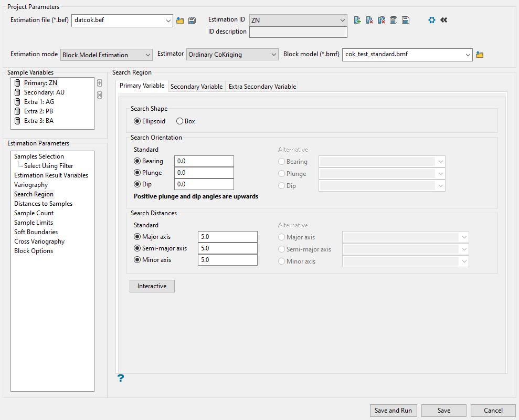Click the remove sample variable icon
This screenshot has height=420, width=519.
[100, 95]
